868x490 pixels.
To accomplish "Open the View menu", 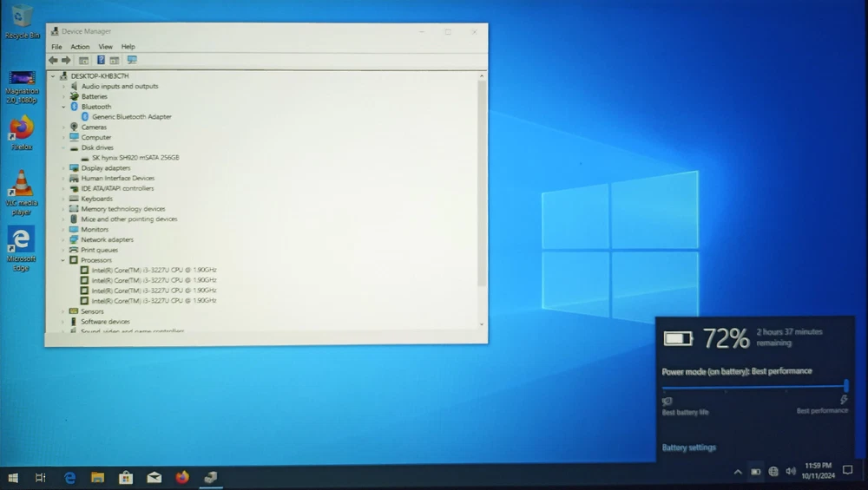I will point(105,47).
